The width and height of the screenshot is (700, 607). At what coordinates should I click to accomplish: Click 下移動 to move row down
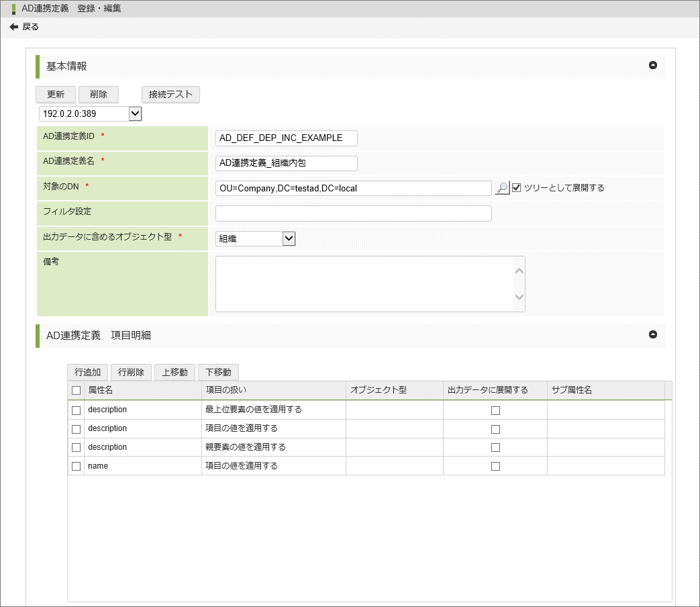(218, 372)
